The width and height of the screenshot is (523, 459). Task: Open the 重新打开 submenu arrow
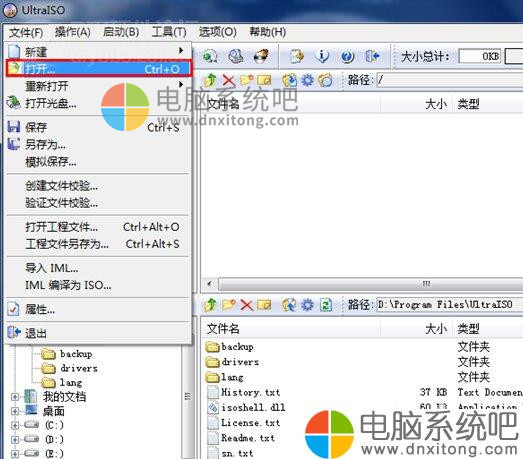pos(181,84)
